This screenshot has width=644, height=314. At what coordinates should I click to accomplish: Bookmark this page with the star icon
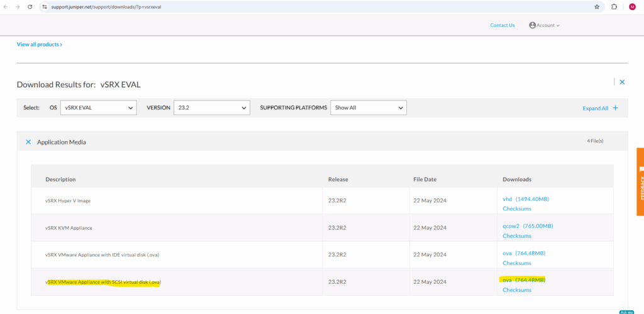pyautogui.click(x=597, y=7)
